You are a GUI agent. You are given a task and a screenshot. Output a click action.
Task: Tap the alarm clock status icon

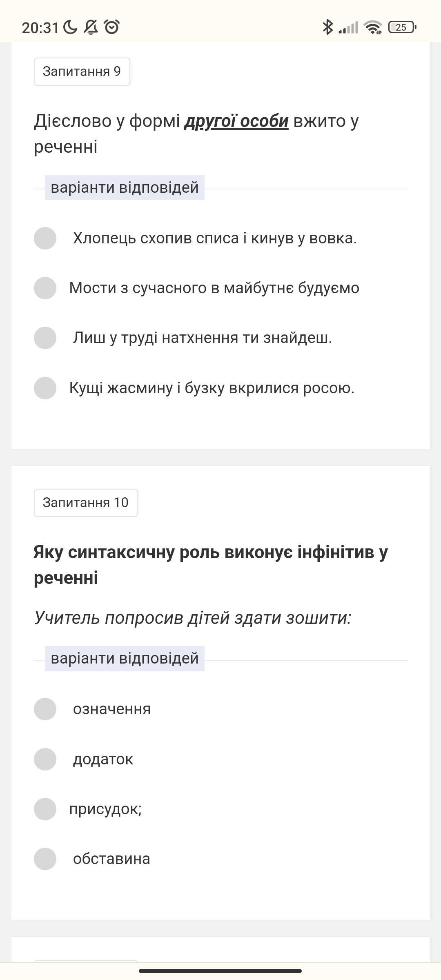pos(111,27)
